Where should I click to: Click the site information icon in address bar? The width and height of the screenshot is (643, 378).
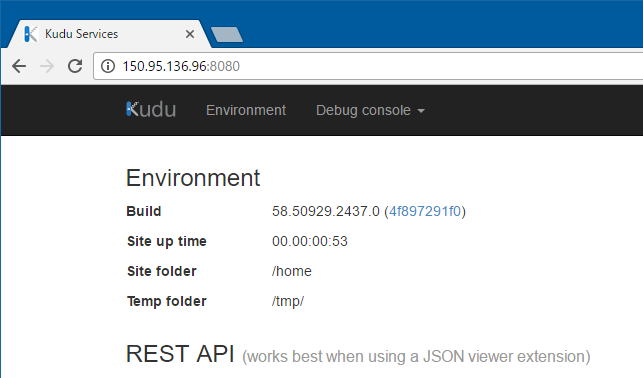pyautogui.click(x=108, y=66)
